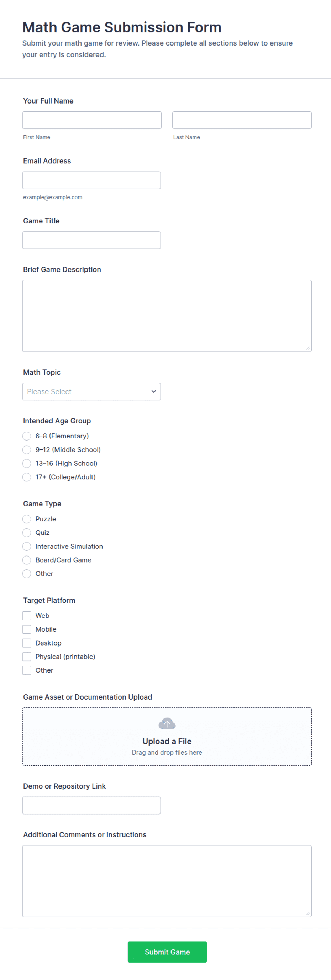This screenshot has height=980, width=331.
Task: Click the Game Title text box
Action: (x=91, y=241)
